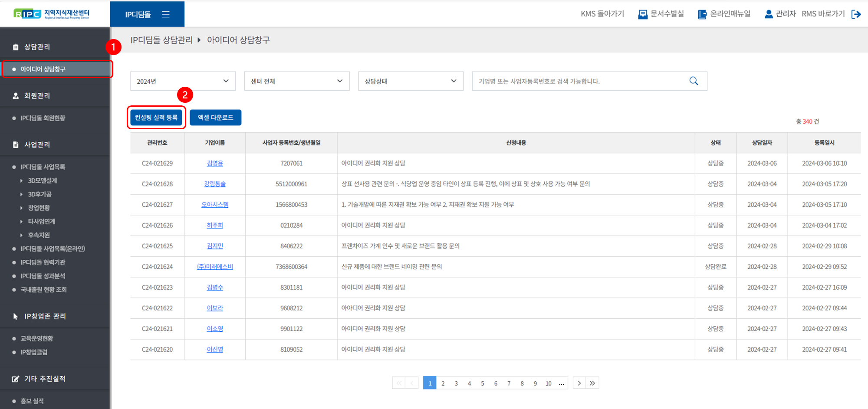Viewport: 868px width, 409px height.
Task: Open the 2024년 year dropdown
Action: coord(183,81)
